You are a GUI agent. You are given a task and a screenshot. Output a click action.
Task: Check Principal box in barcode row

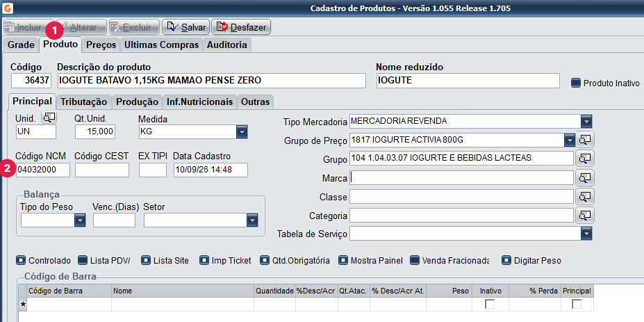[x=577, y=305]
